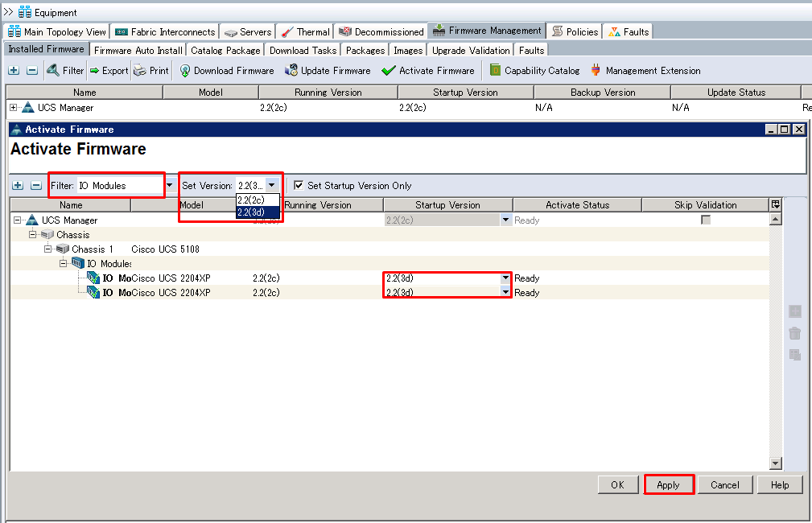Expand UCS Manager in Installed Firmware table
Image resolution: width=812 pixels, height=523 pixels.
tap(13, 107)
